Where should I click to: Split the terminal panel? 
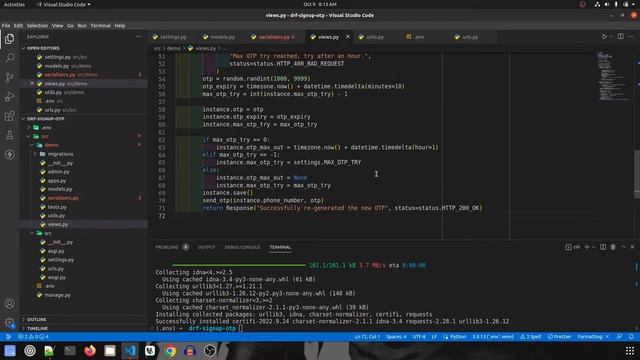coord(603,247)
